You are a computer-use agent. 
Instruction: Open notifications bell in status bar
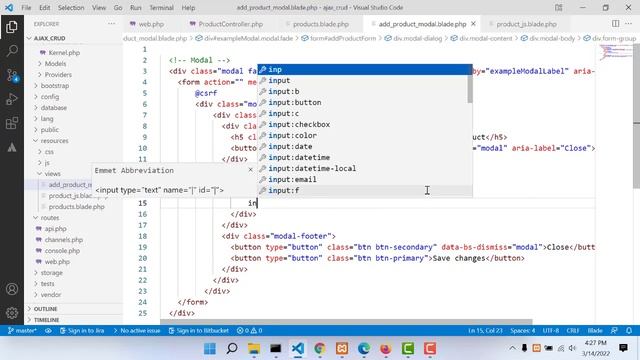point(629,331)
